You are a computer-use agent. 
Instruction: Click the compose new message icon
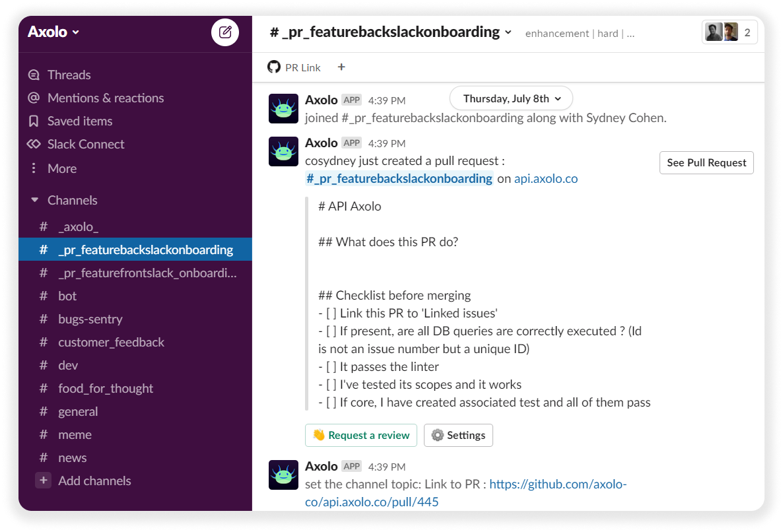coord(225,32)
